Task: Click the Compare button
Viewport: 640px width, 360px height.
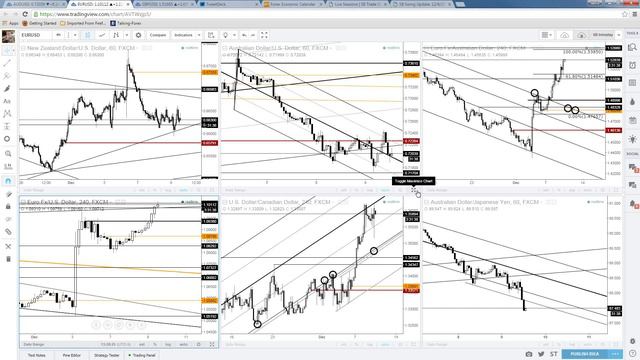Action: point(158,35)
